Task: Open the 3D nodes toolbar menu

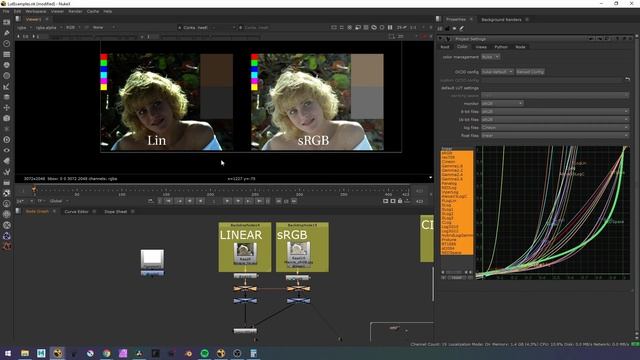Action: pyautogui.click(x=7, y=118)
